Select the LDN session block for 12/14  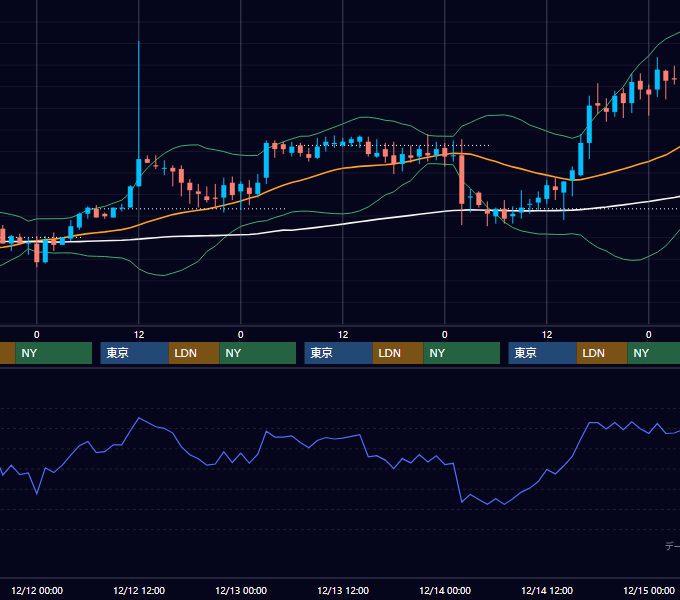[602, 353]
